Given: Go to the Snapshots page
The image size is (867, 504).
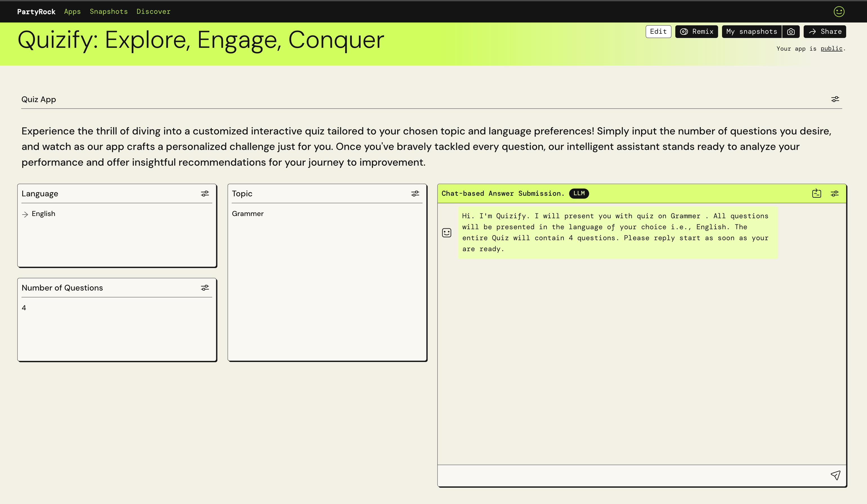Looking at the screenshot, I should point(109,11).
